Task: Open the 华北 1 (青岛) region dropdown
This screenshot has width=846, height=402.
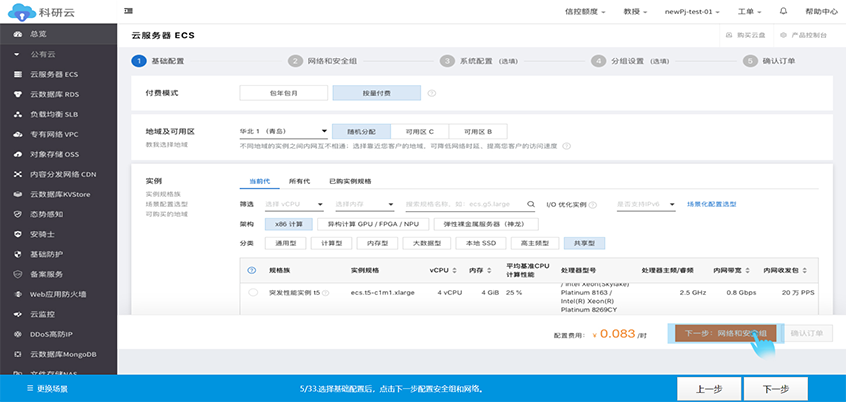Action: [283, 131]
